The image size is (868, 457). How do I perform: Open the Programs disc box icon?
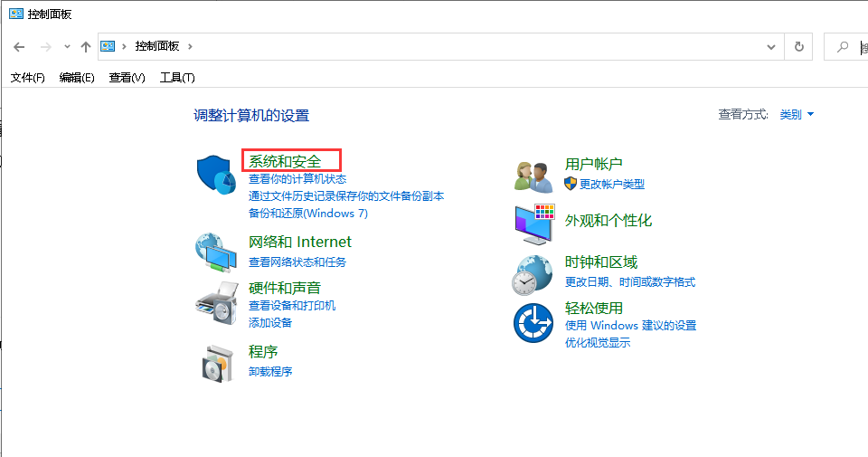point(218,364)
